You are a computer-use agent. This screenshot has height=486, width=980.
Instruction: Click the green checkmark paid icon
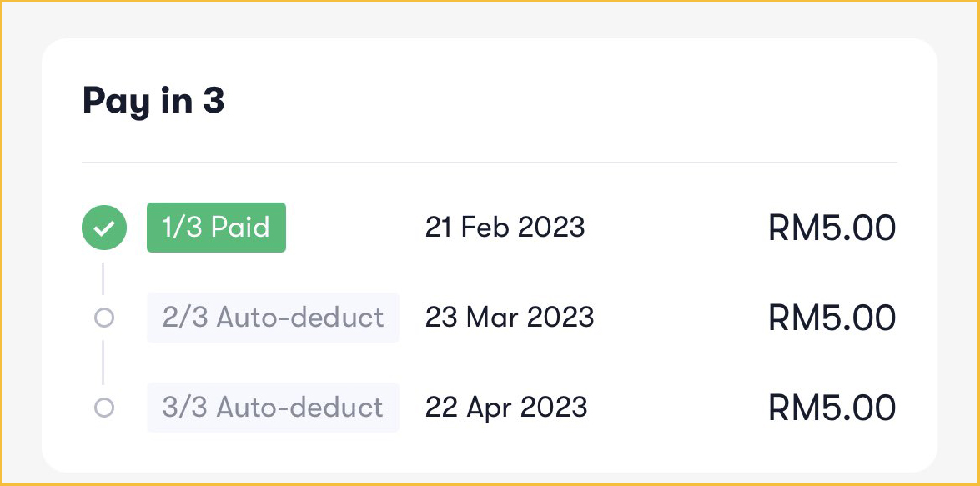(x=104, y=228)
